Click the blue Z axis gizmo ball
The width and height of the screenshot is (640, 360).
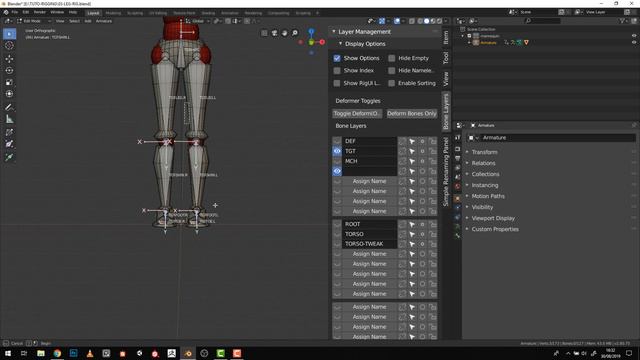pos(311,31)
